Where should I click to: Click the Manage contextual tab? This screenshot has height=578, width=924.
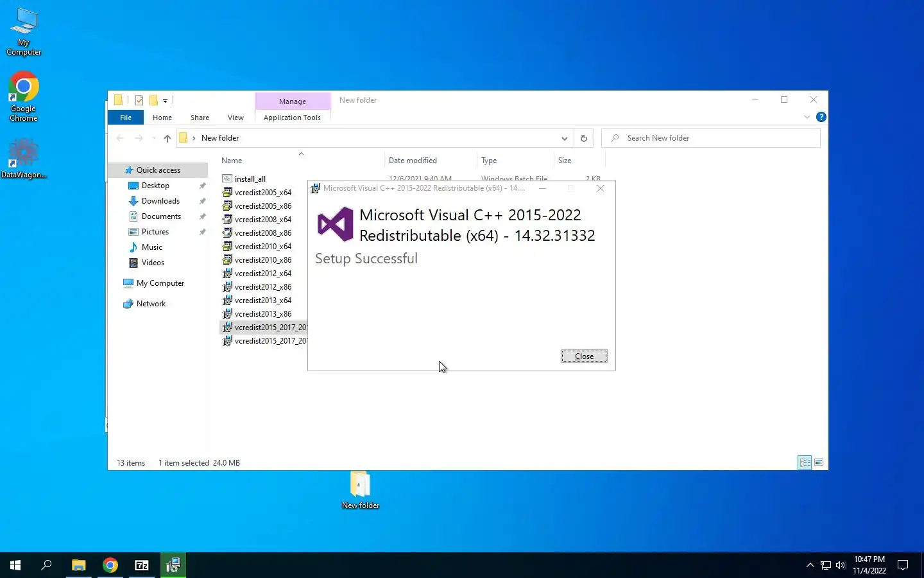pos(293,101)
